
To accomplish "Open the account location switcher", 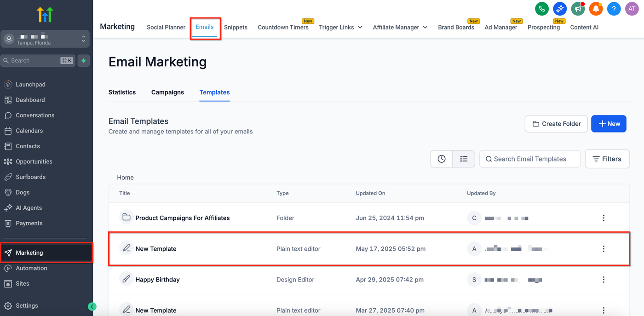I will [45, 39].
